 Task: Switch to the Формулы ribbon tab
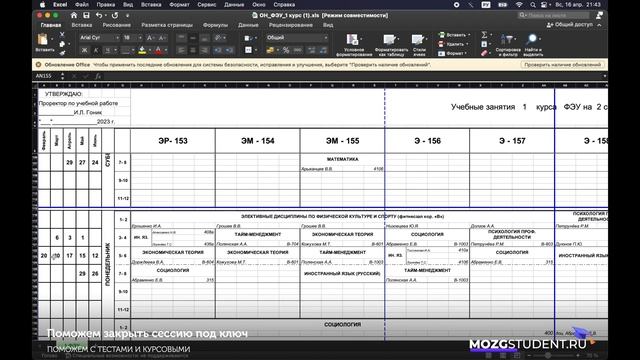215,25
